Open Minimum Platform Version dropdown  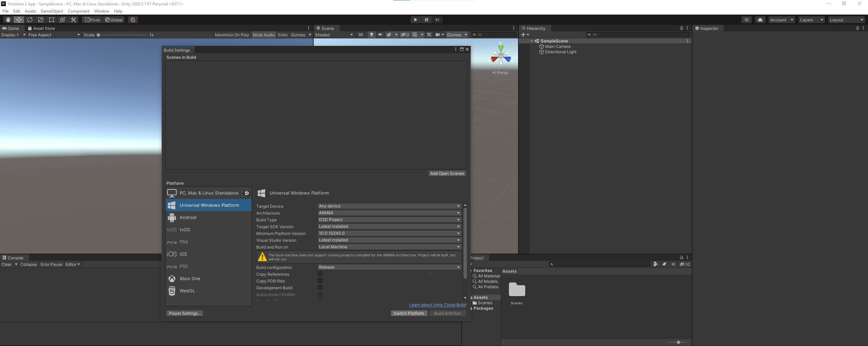coord(390,233)
